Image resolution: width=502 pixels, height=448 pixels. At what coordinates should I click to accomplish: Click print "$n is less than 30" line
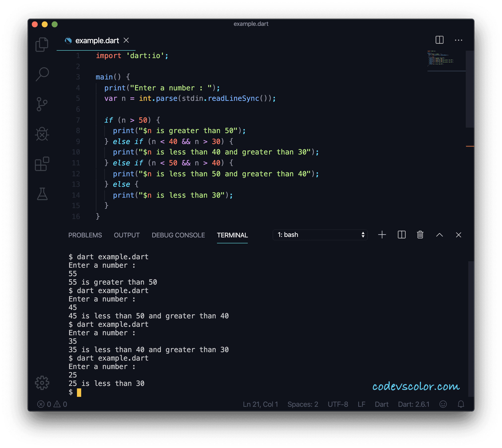(173, 195)
